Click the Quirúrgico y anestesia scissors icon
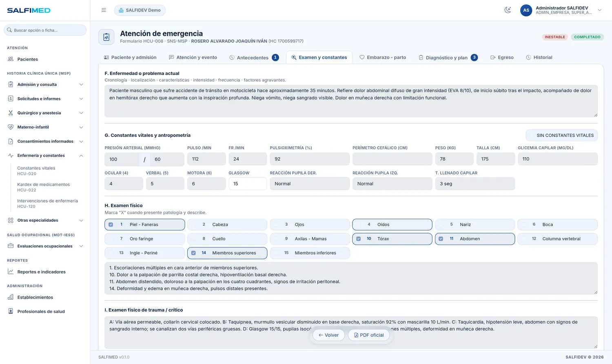Image resolution: width=612 pixels, height=364 pixels. pos(11,113)
